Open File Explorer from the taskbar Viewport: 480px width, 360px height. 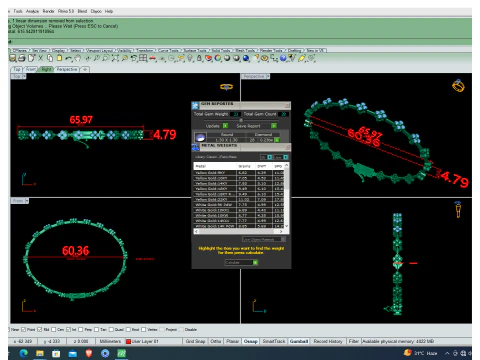pos(40,353)
